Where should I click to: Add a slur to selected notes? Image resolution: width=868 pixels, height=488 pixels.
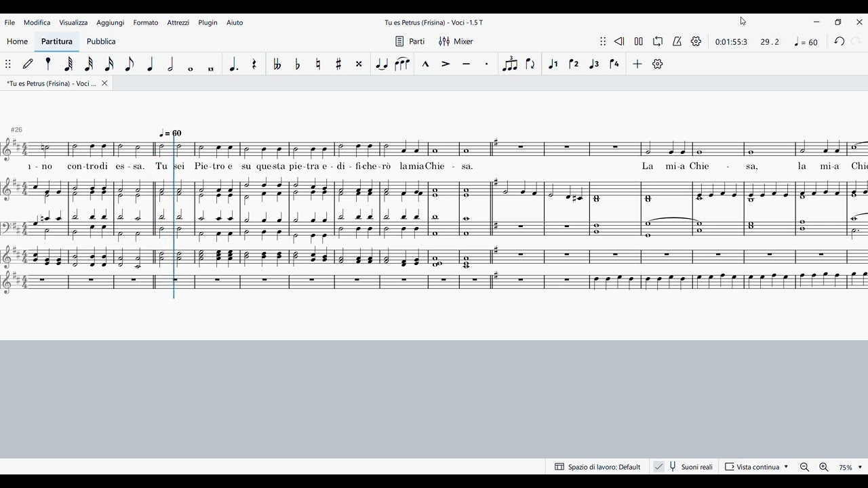click(x=402, y=64)
